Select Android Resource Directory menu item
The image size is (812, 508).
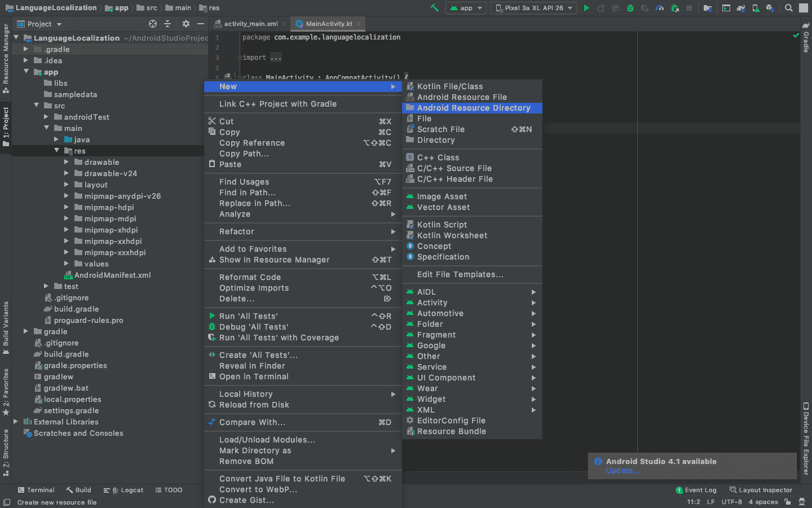click(x=473, y=108)
